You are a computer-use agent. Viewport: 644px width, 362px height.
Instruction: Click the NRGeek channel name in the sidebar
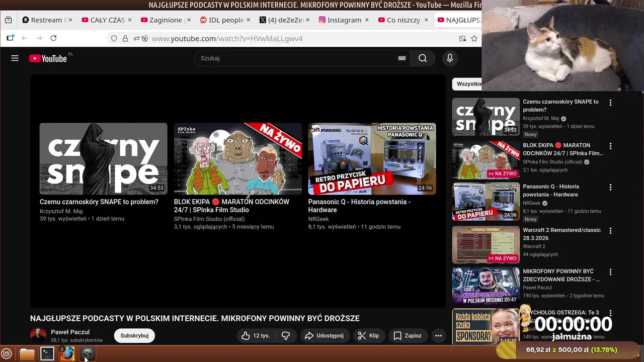[531, 203]
